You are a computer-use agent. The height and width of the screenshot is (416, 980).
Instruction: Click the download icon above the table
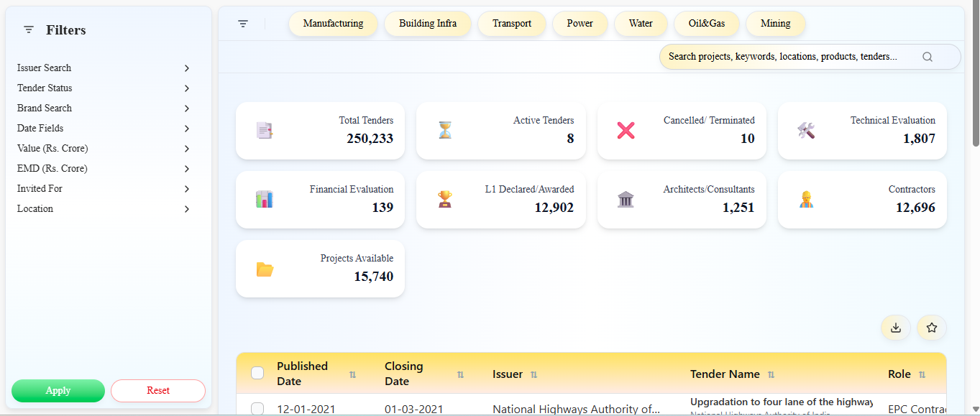tap(895, 328)
